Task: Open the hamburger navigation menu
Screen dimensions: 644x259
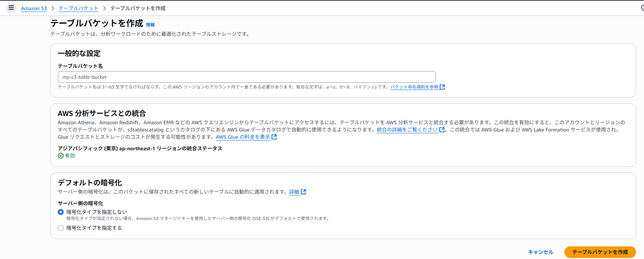Action: 11,8
